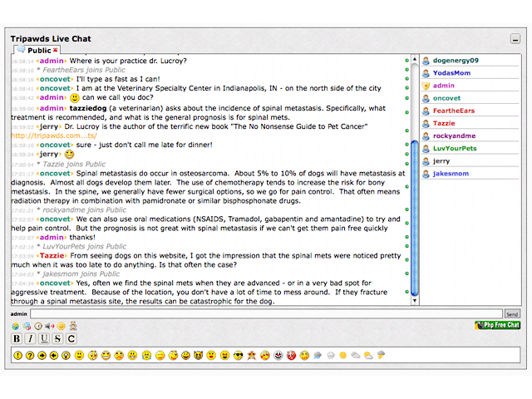
Task: Close the Public tab with red X
Action: [56, 50]
